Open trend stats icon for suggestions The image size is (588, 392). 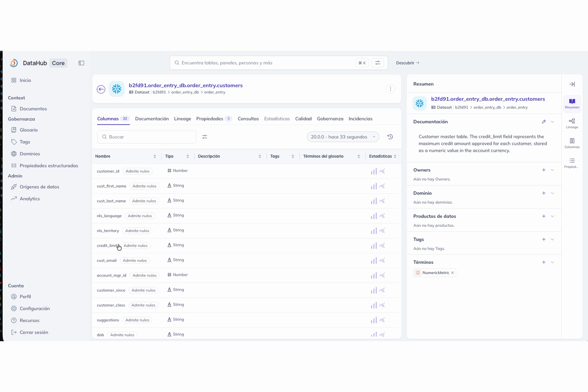click(x=382, y=320)
